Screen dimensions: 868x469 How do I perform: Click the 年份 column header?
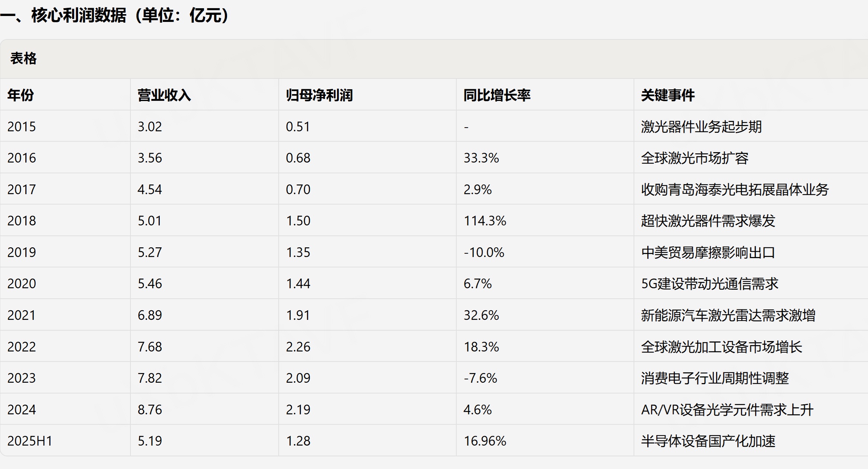21,95
